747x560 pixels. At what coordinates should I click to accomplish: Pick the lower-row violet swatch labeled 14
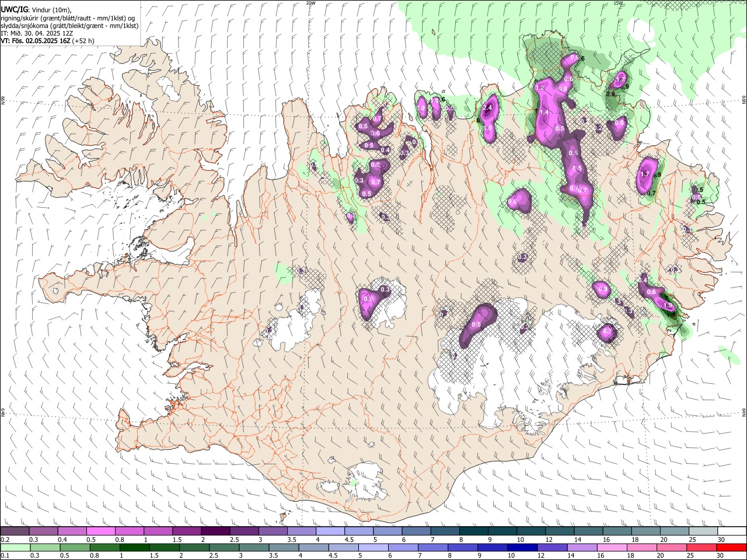coord(582,547)
